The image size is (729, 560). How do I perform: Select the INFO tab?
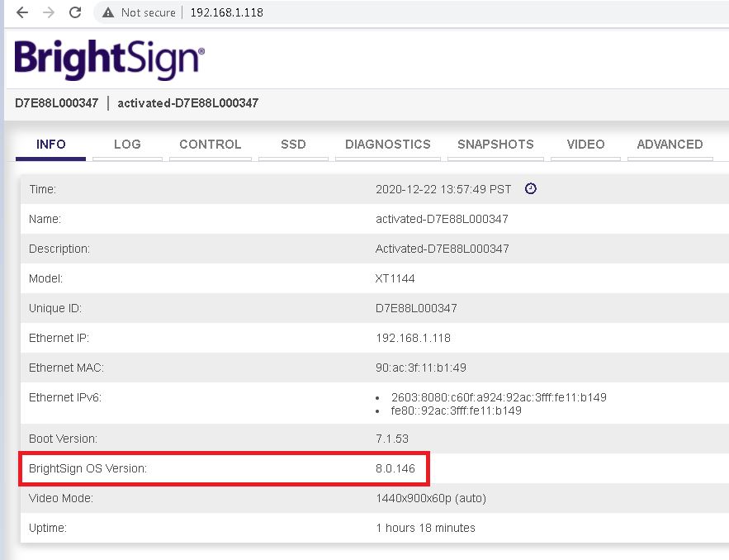pos(51,145)
